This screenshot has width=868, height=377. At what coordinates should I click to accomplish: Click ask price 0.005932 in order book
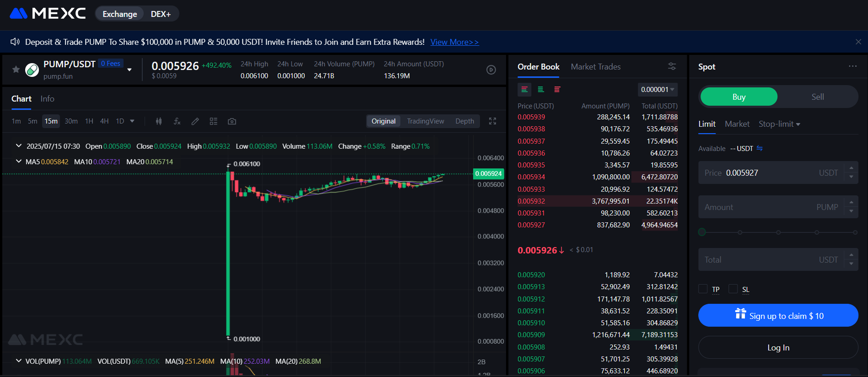click(531, 201)
